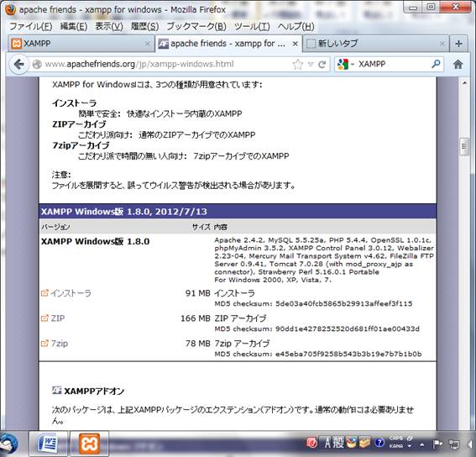This screenshot has width=476, height=457.
Task: Show hidden tray icons arrow
Action: tap(422, 445)
